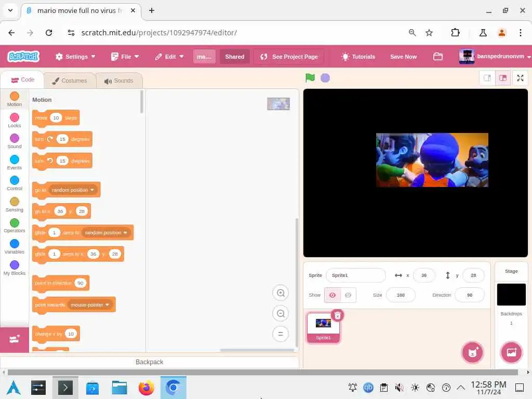Open the My Blocks category
The image size is (532, 399).
pos(14,268)
